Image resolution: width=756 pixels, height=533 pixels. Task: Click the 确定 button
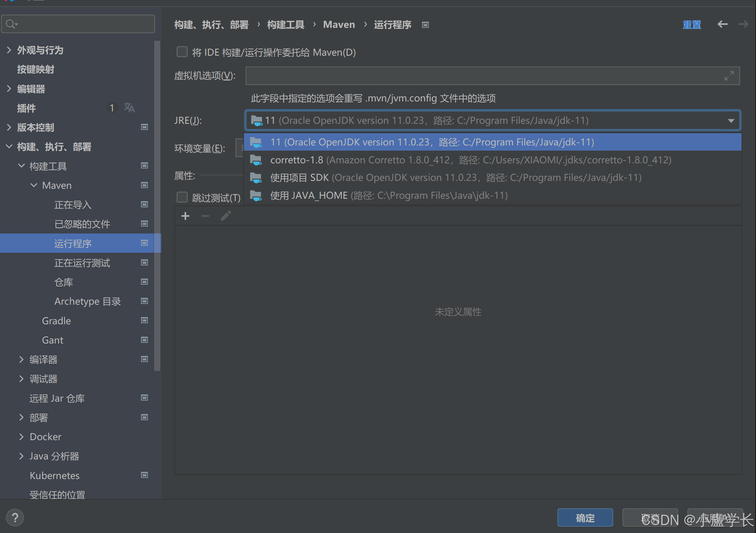[585, 518]
